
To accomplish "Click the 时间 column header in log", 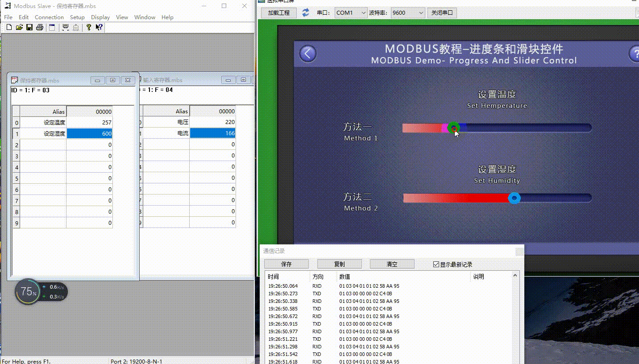I will point(287,277).
